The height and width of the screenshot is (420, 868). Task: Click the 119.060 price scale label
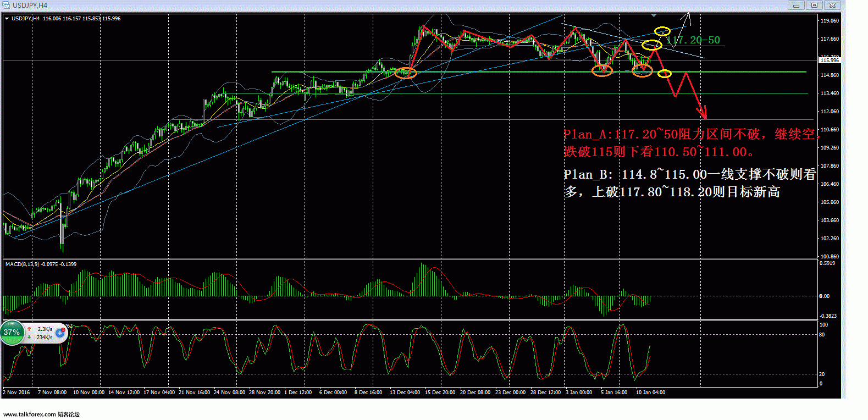coord(830,21)
